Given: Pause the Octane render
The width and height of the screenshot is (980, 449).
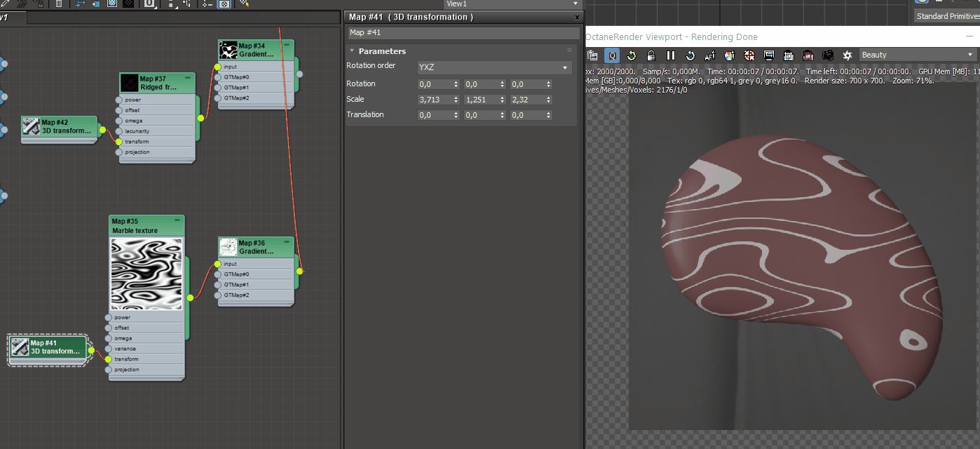Looking at the screenshot, I should point(671,55).
